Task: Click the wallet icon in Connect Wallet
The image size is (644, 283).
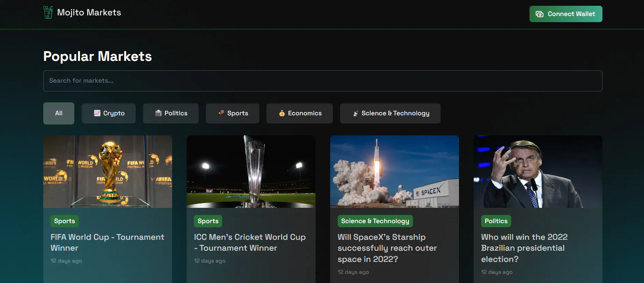Action: (x=539, y=14)
